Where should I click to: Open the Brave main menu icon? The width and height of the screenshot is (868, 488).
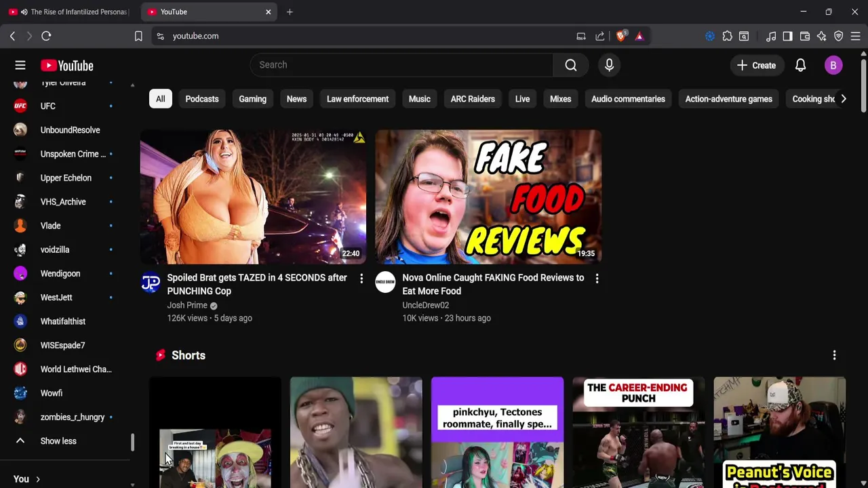point(856,36)
